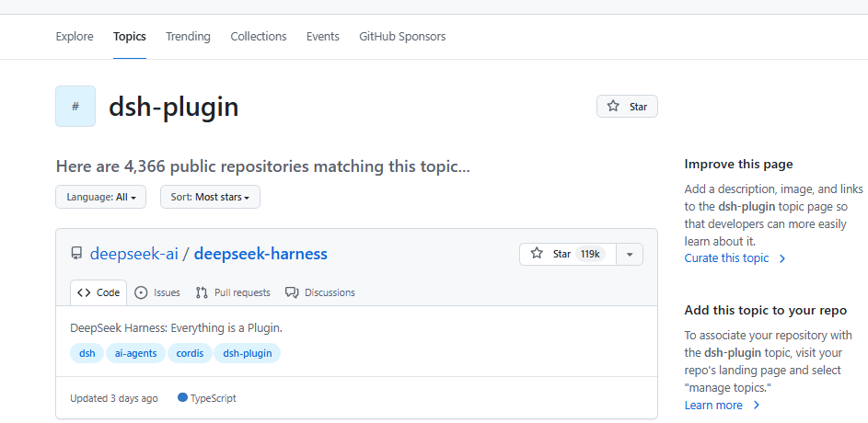Click the 'Add this topic to your repo' heading
Image resolution: width=868 pixels, height=423 pixels.
click(766, 310)
